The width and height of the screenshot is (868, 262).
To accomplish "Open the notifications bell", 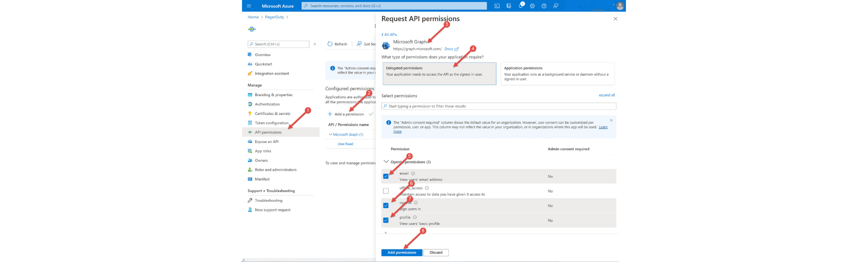I will pyautogui.click(x=521, y=6).
